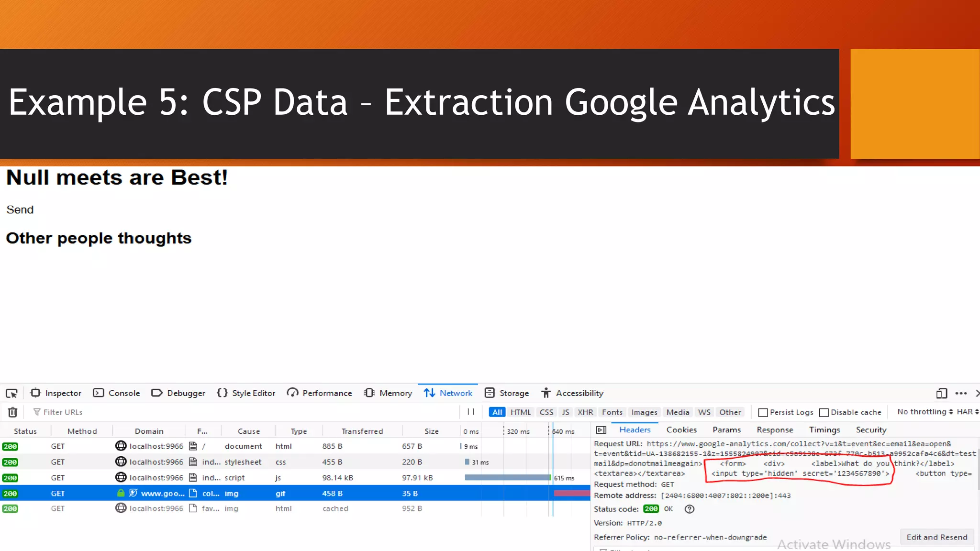The height and width of the screenshot is (551, 980).
Task: Click the Edit and Resend button
Action: pyautogui.click(x=936, y=537)
